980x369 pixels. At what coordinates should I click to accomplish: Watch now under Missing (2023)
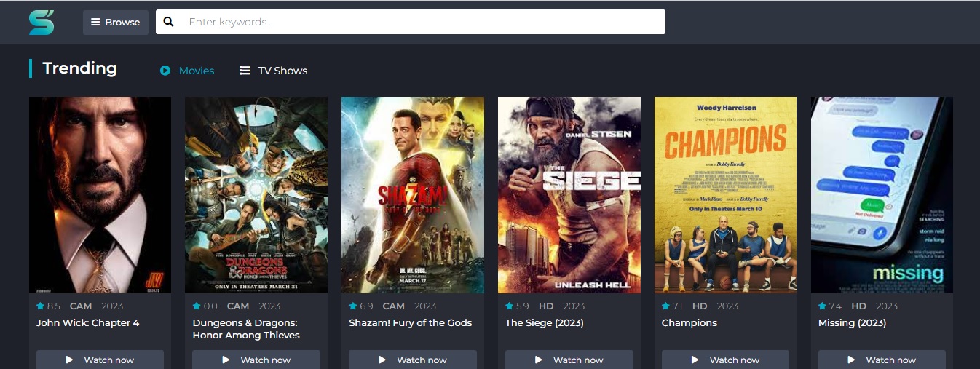(x=882, y=360)
